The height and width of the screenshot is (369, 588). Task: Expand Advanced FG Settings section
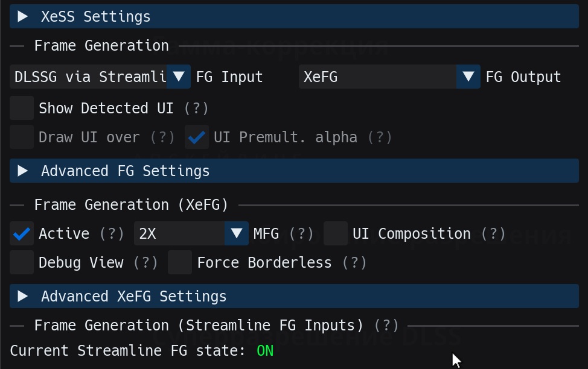(294, 171)
